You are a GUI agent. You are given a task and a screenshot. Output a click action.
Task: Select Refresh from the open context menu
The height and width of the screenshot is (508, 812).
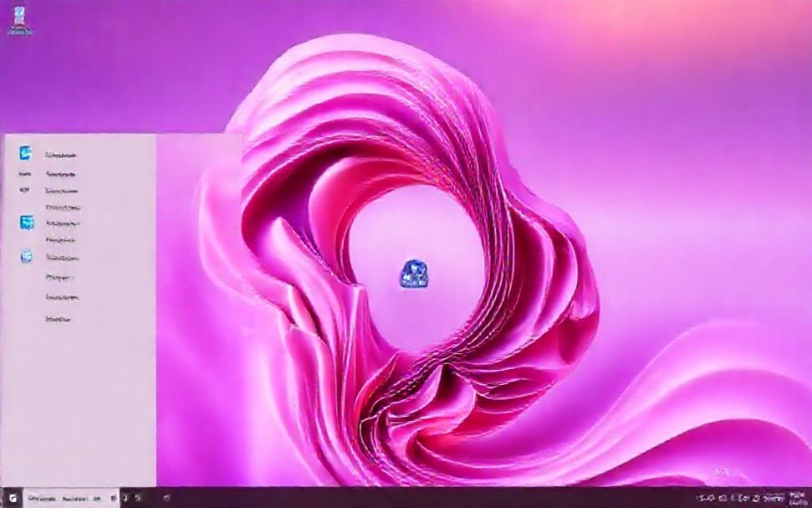[64, 190]
